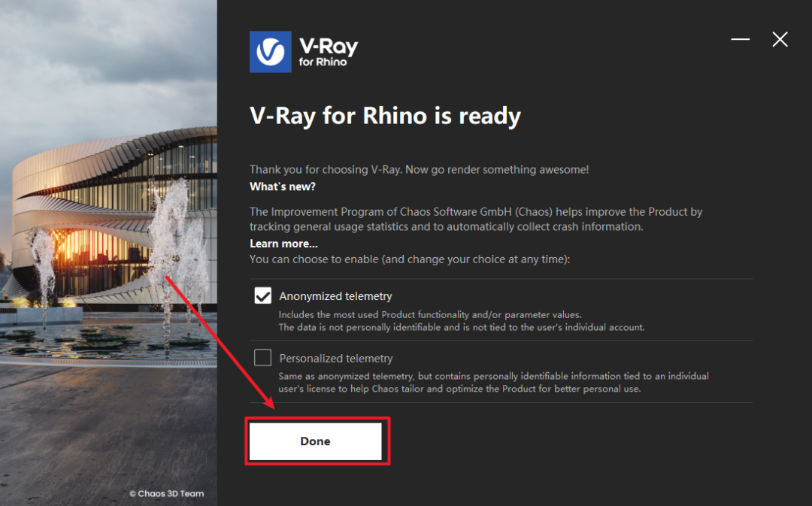Image resolution: width=812 pixels, height=506 pixels.
Task: Click the V-Ray for Rhino wordmark
Action: (x=329, y=53)
